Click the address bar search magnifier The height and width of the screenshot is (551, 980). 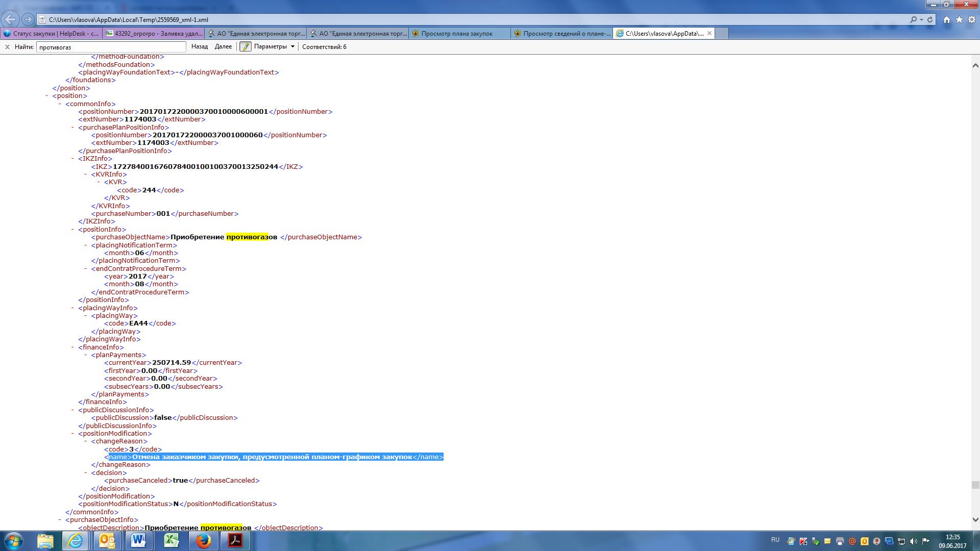click(913, 19)
